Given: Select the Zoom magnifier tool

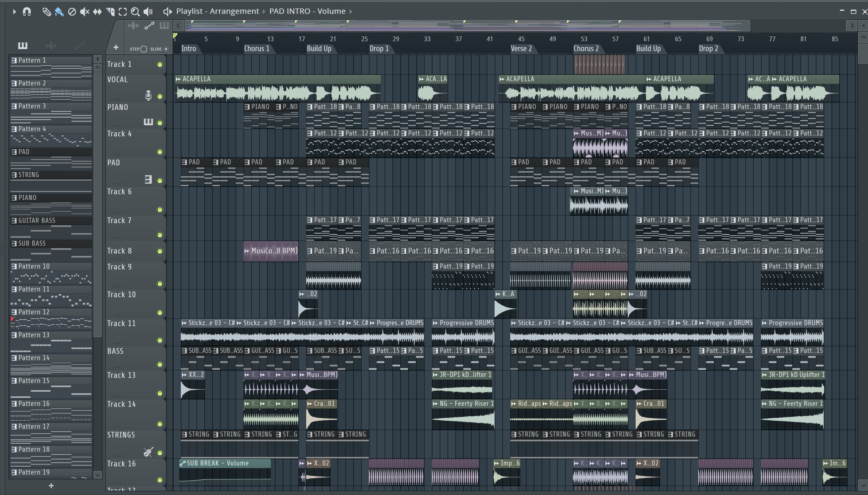Looking at the screenshot, I should click(135, 11).
